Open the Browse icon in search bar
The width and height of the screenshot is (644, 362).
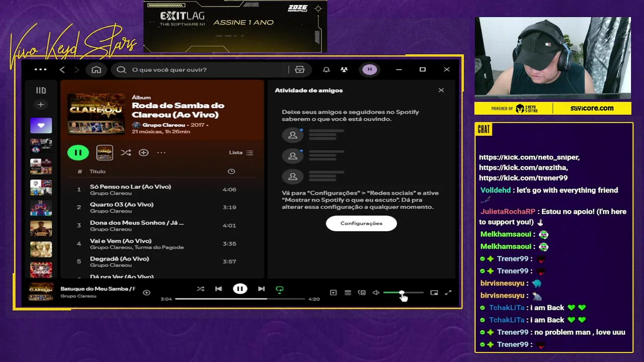300,70
